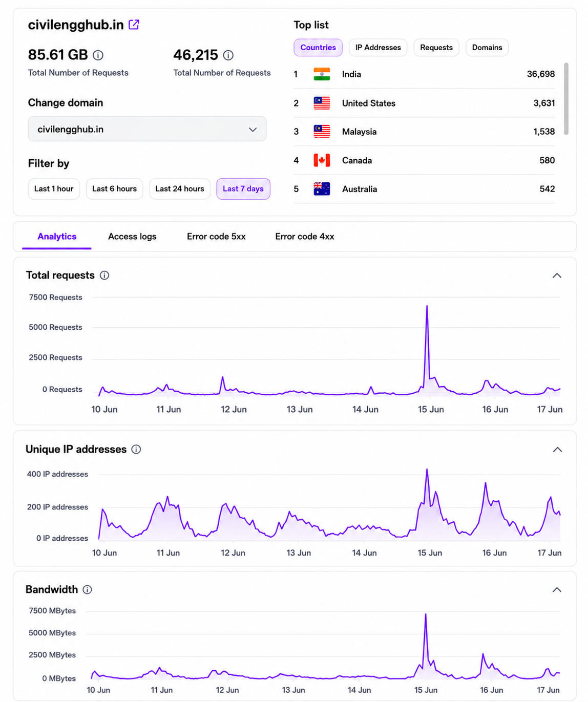Show Requests in top list

(x=436, y=47)
